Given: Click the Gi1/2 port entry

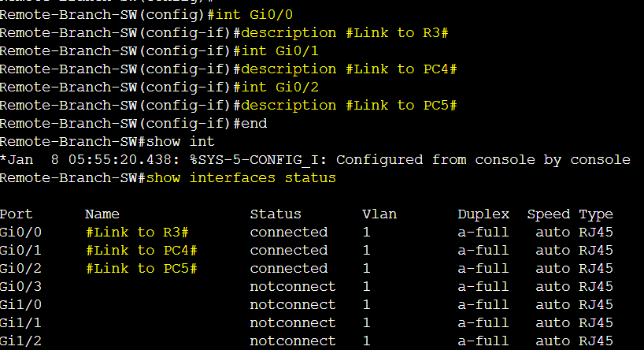Looking at the screenshot, I should pyautogui.click(x=20, y=341).
